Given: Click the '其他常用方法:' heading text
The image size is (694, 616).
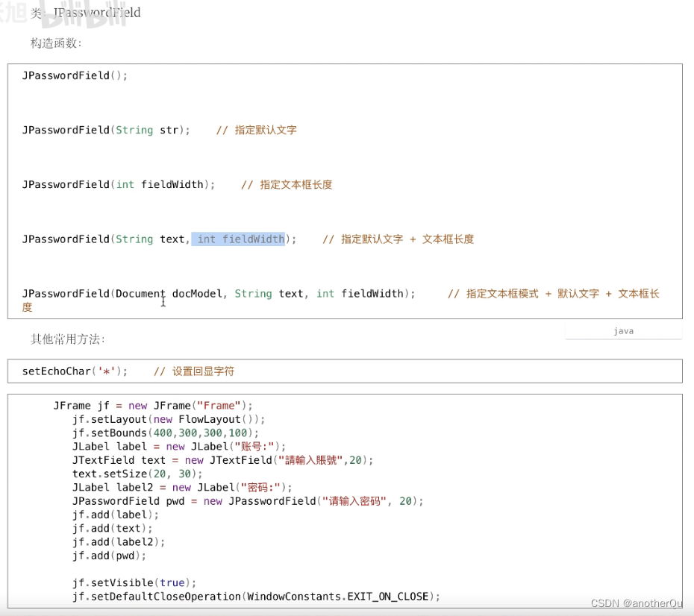Looking at the screenshot, I should coord(67,339).
